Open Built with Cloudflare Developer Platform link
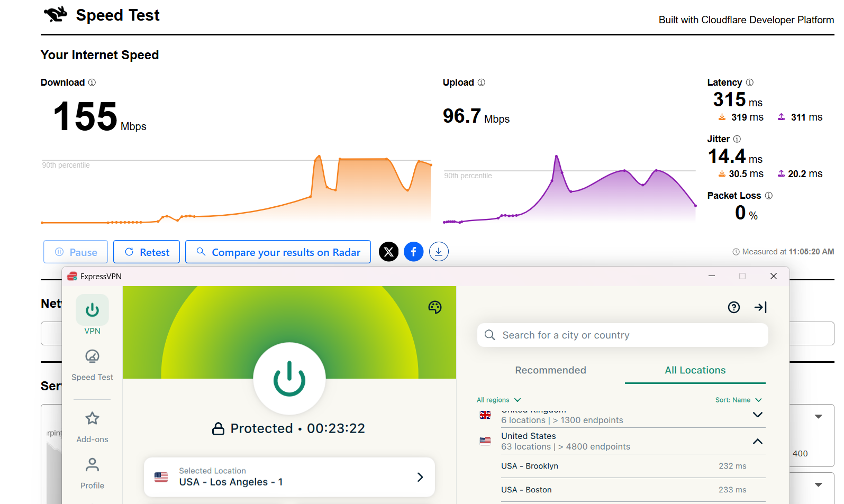Screen dimensions: 844x504 [746, 20]
